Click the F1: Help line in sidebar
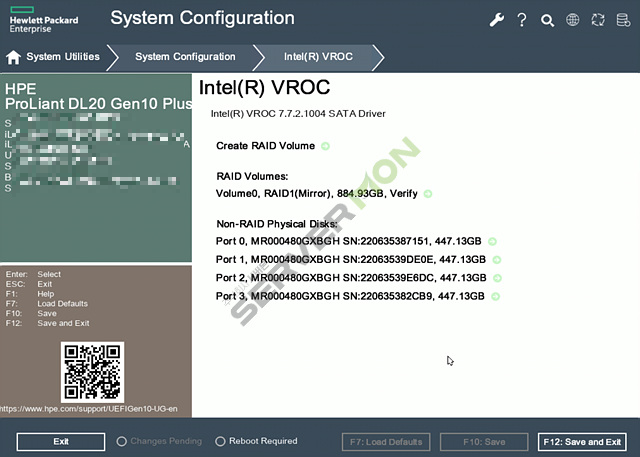The image size is (640, 457). pyautogui.click(x=30, y=294)
